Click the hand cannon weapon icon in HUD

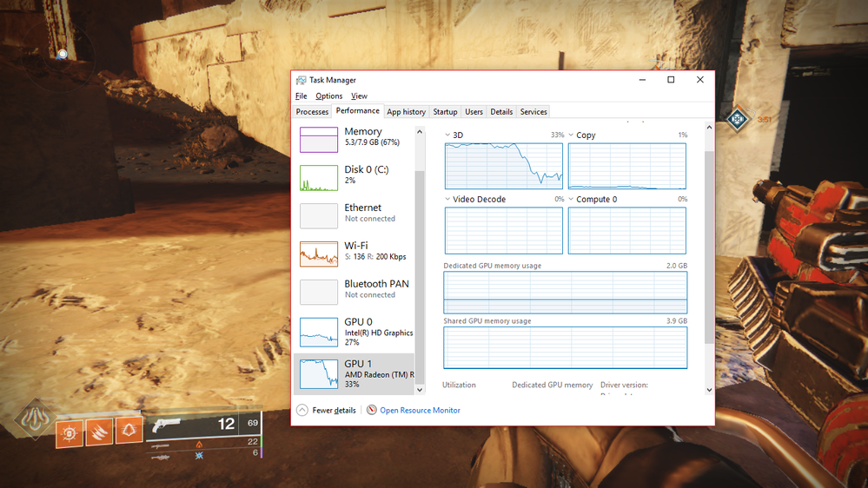click(166, 425)
